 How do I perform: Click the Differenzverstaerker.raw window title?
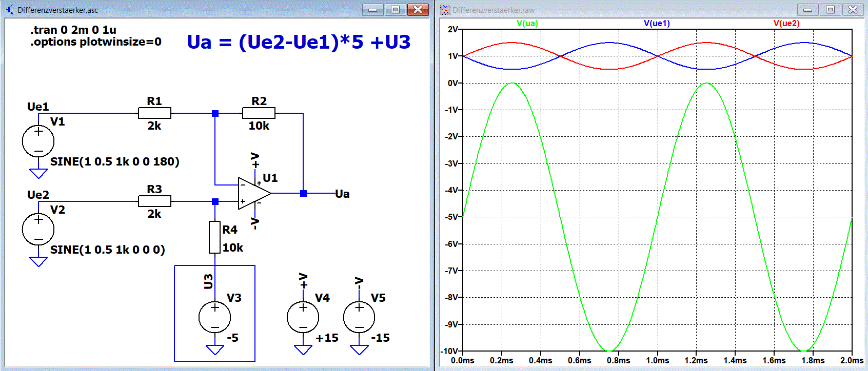coord(494,10)
